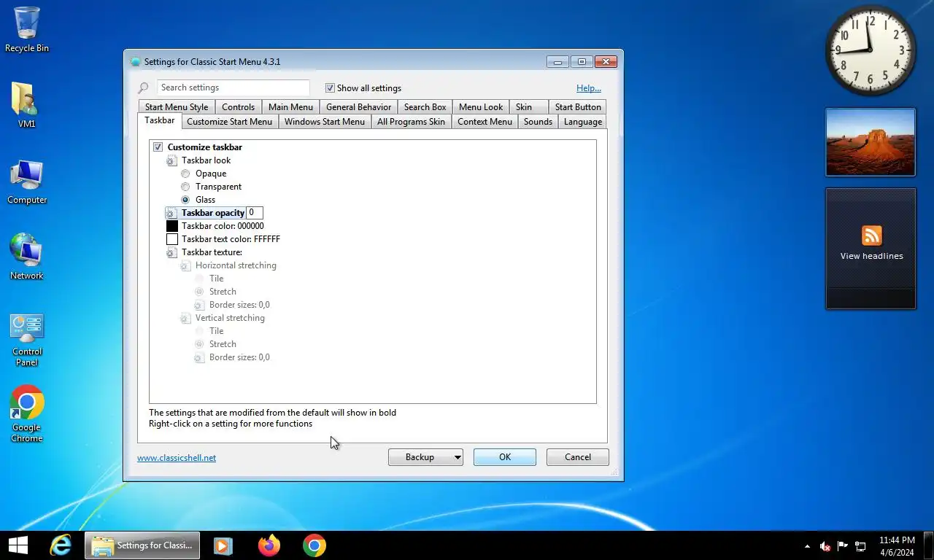The image size is (934, 560).
Task: Click the Search settings input field
Action: [233, 87]
